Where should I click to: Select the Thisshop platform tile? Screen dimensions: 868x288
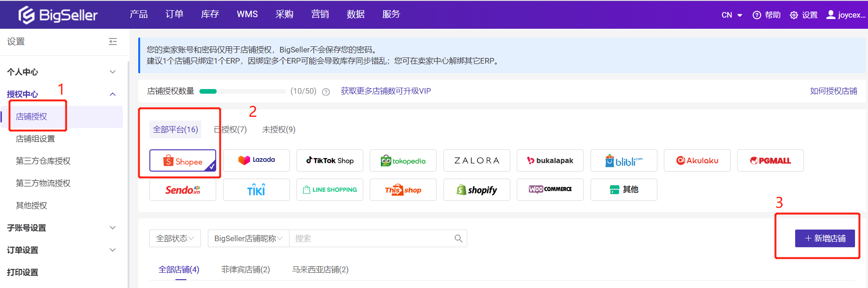tap(403, 190)
